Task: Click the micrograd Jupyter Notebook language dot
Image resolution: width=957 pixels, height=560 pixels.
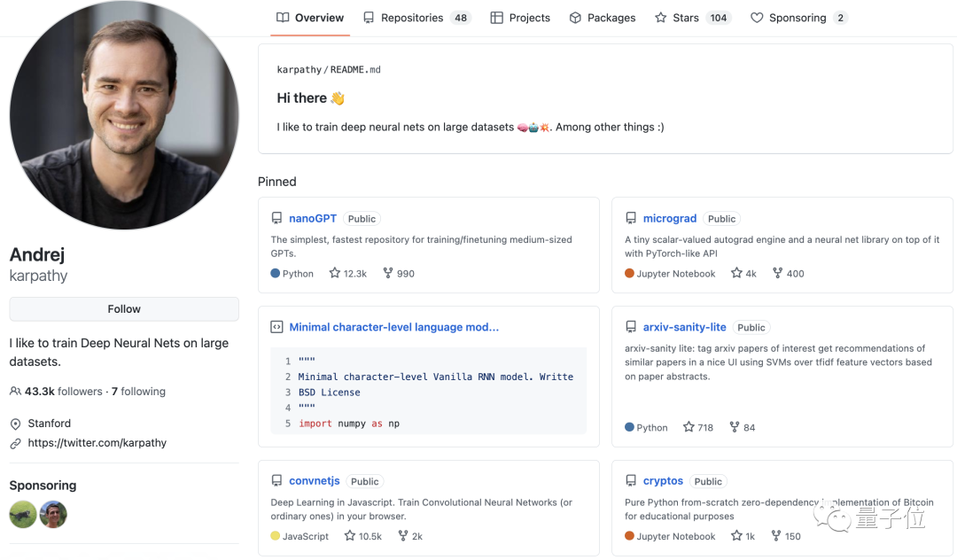Action: 629,273
